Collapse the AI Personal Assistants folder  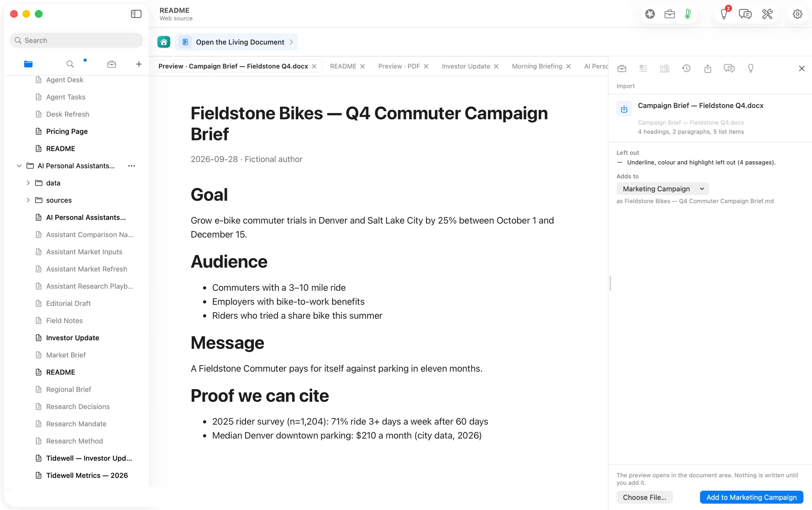coord(19,166)
